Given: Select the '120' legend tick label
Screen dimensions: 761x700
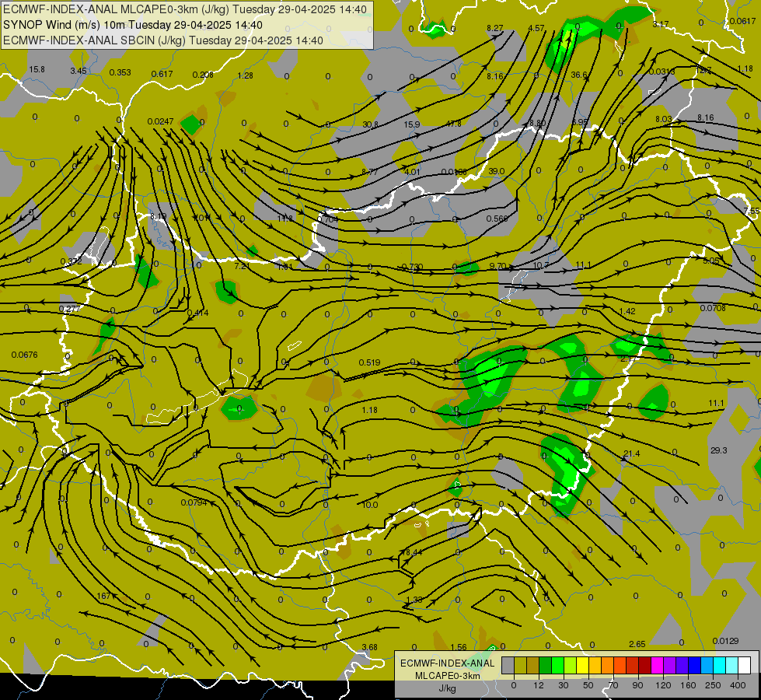Looking at the screenshot, I should pos(664,685).
